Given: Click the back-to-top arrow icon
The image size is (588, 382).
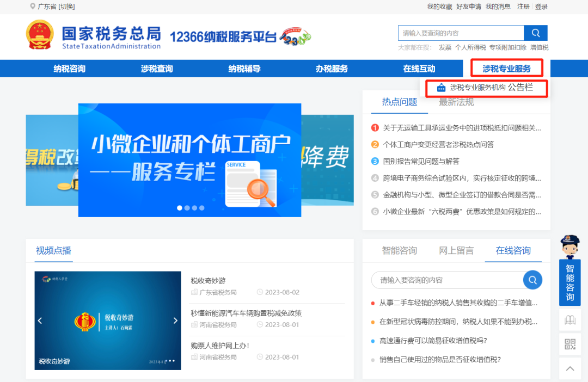Looking at the screenshot, I should click(570, 368).
